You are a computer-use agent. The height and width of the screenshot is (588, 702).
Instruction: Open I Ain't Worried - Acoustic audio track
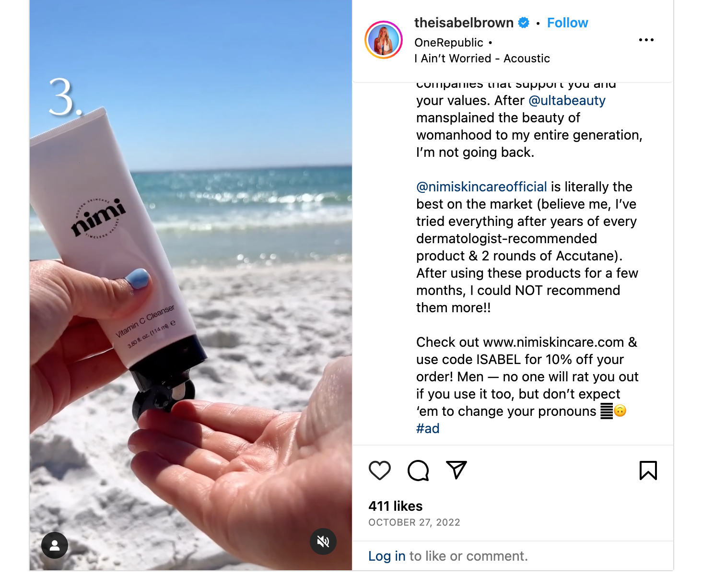482,59
